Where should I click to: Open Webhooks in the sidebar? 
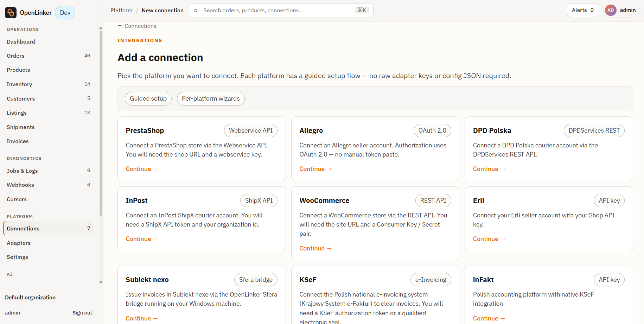[x=49, y=185]
